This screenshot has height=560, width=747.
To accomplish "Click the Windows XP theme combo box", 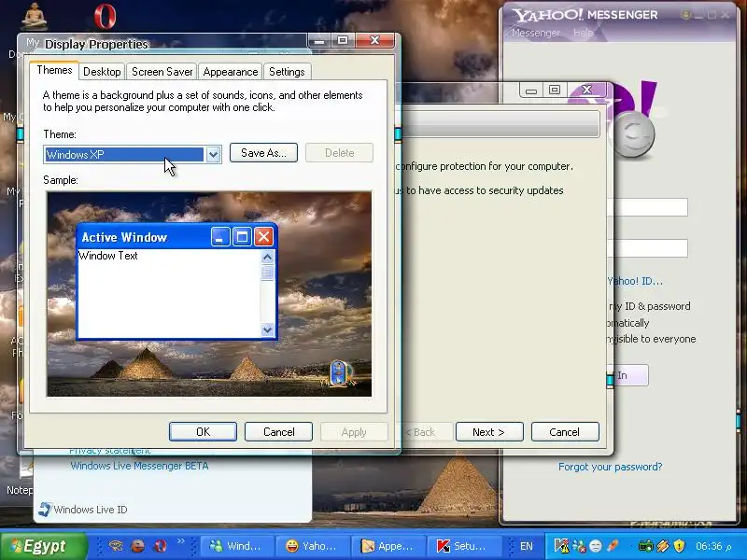I will pos(133,154).
